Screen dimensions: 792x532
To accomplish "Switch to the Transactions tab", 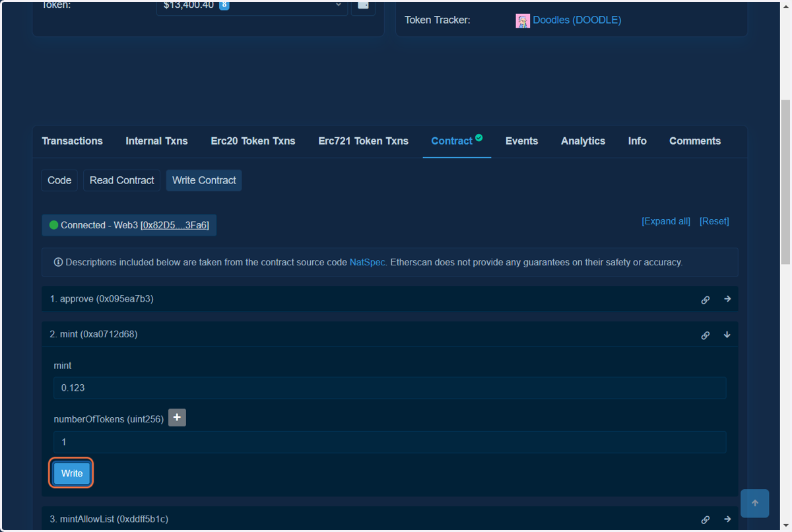I will [x=73, y=141].
